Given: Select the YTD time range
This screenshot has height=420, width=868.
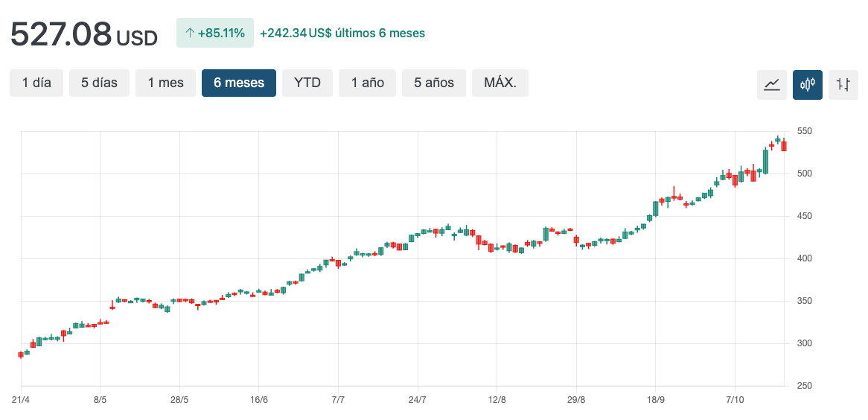Looking at the screenshot, I should click(x=307, y=83).
